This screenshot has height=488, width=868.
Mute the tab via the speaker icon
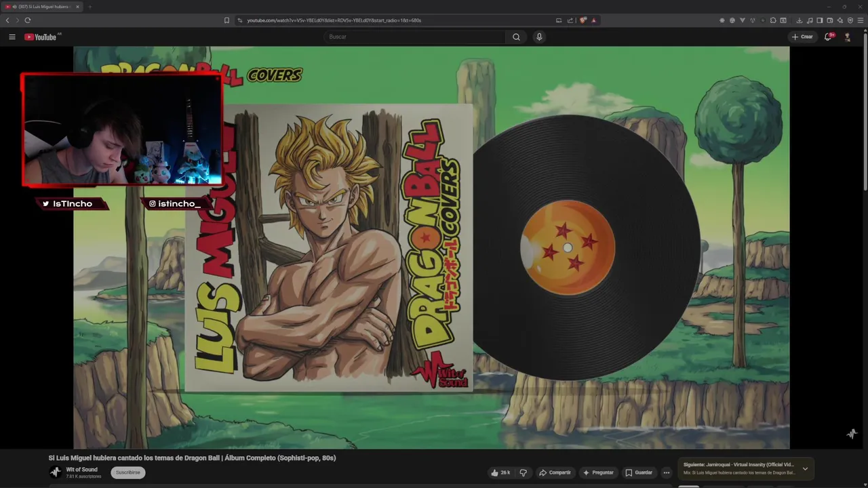pyautogui.click(x=14, y=7)
